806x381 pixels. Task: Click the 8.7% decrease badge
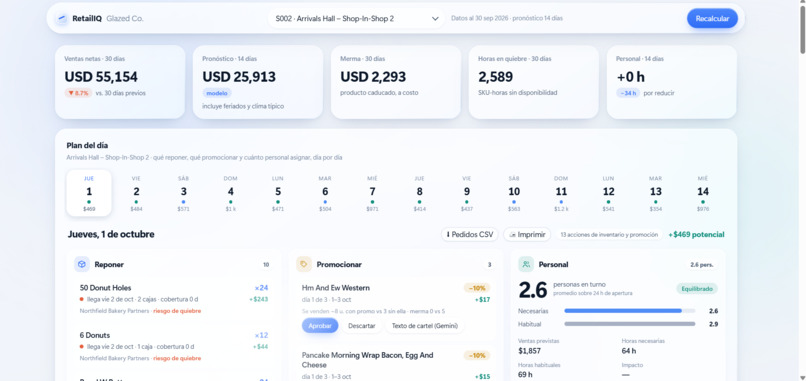tap(78, 93)
